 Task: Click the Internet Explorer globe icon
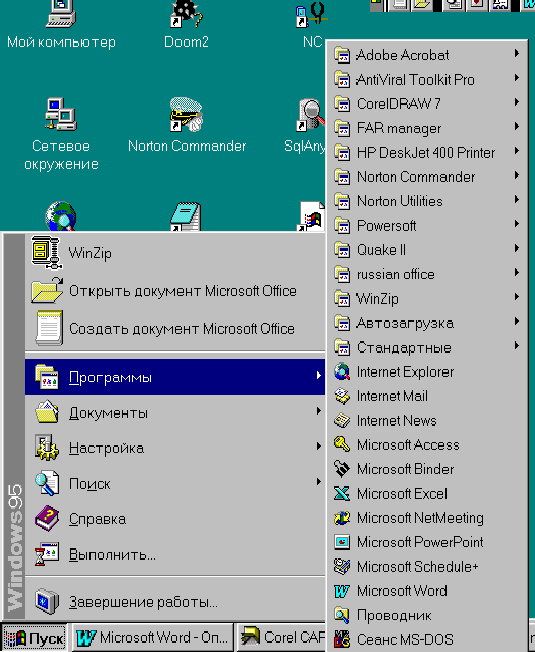click(342, 372)
